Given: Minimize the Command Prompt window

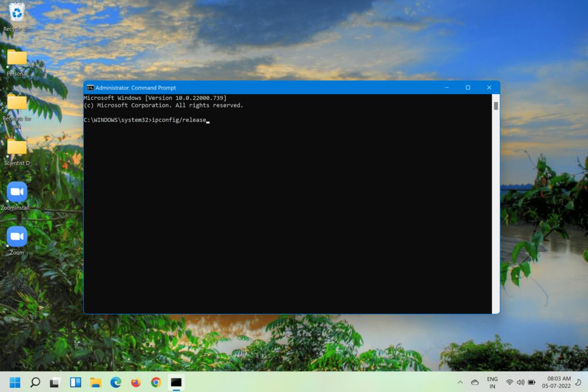Looking at the screenshot, I should pyautogui.click(x=447, y=88).
